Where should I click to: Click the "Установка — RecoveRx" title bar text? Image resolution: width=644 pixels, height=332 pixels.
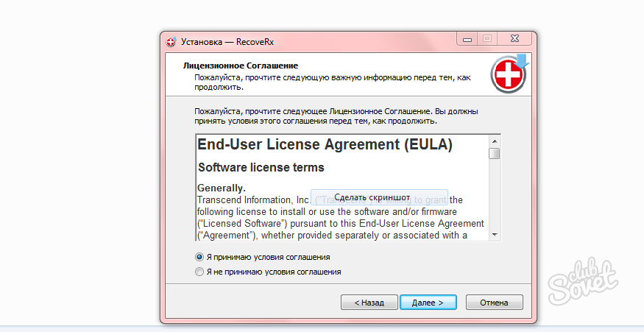[x=227, y=42]
